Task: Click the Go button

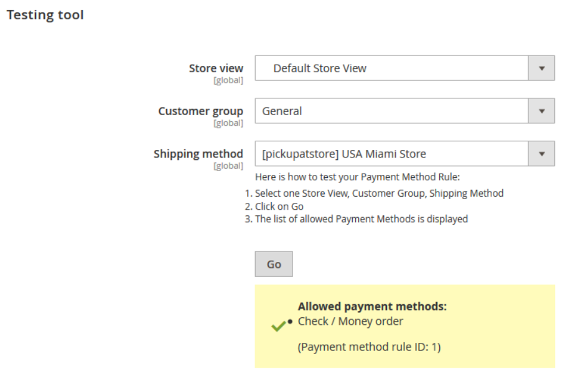Action: pos(274,264)
